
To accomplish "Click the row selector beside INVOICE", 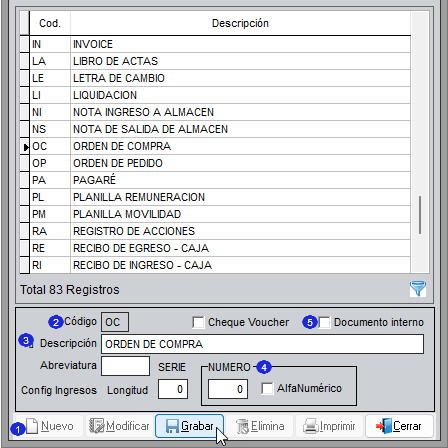I will click(x=24, y=44).
